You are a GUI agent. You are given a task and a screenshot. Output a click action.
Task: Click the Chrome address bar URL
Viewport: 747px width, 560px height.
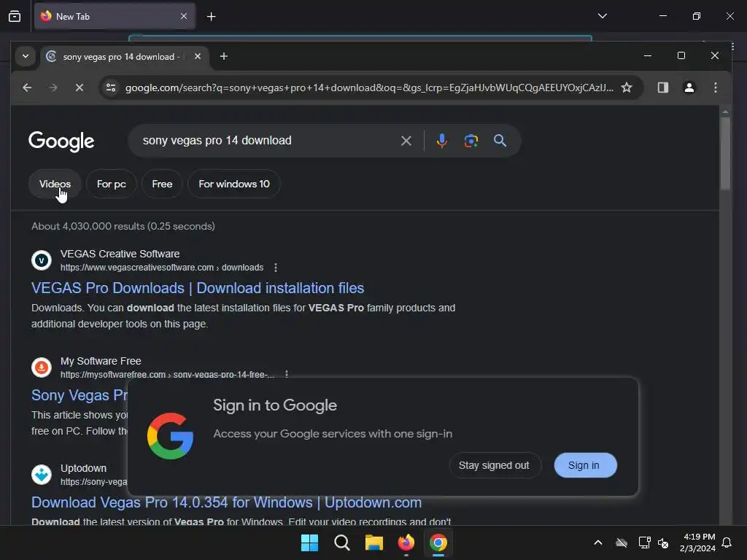click(369, 87)
